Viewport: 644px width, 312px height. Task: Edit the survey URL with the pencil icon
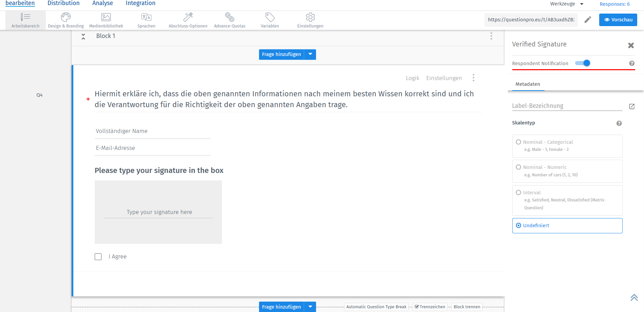click(x=588, y=20)
